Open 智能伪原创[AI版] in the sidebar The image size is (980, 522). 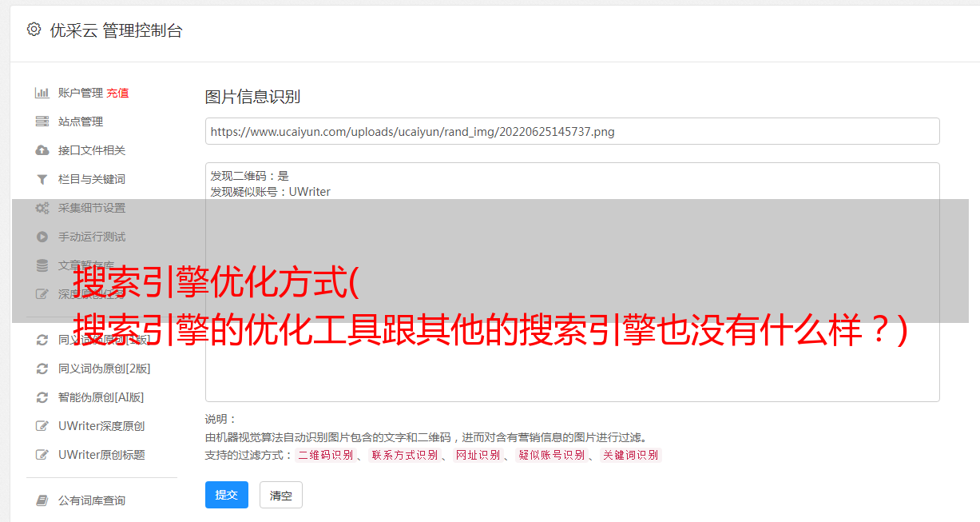pyautogui.click(x=101, y=397)
